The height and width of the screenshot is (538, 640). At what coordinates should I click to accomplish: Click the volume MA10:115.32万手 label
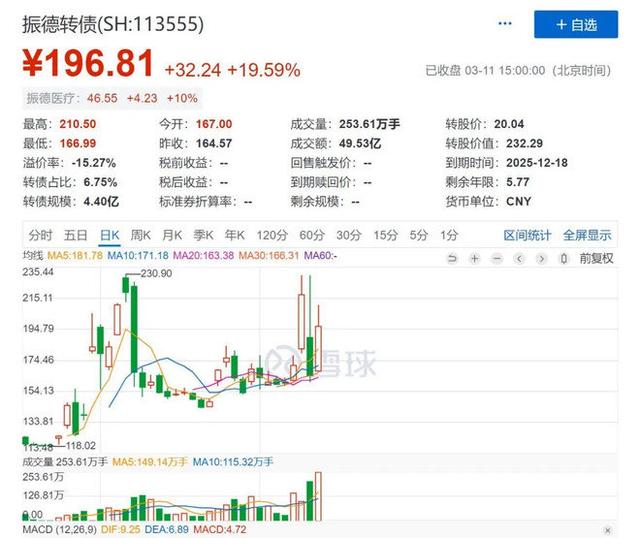pos(233,462)
